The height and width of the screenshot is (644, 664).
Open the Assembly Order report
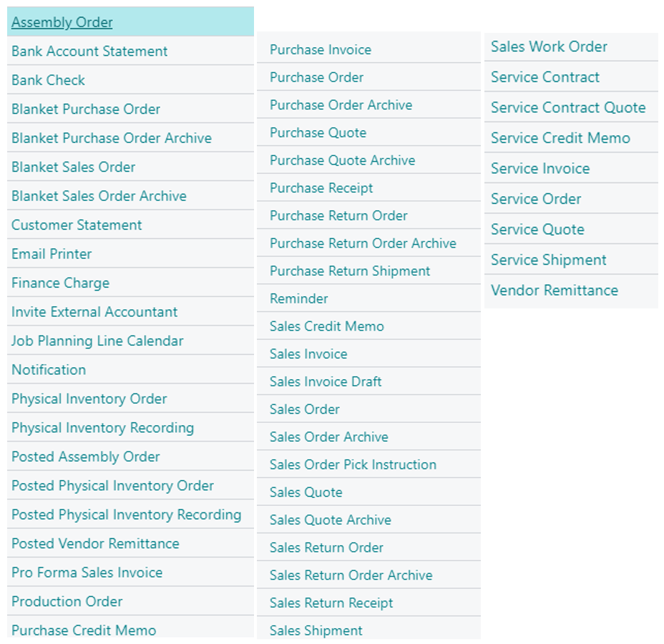[x=62, y=22]
